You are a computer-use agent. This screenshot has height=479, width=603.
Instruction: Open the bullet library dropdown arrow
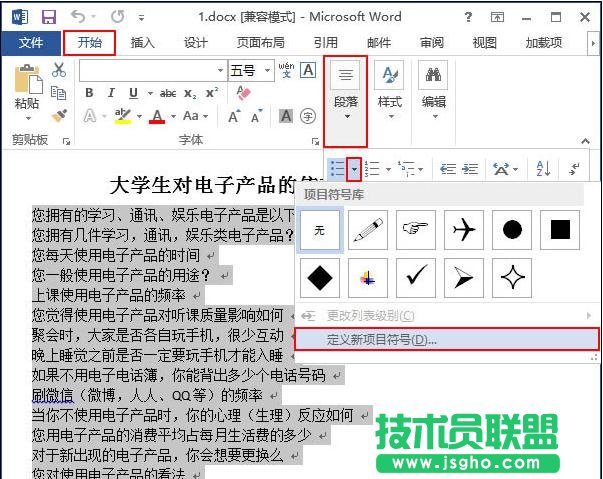[354, 169]
